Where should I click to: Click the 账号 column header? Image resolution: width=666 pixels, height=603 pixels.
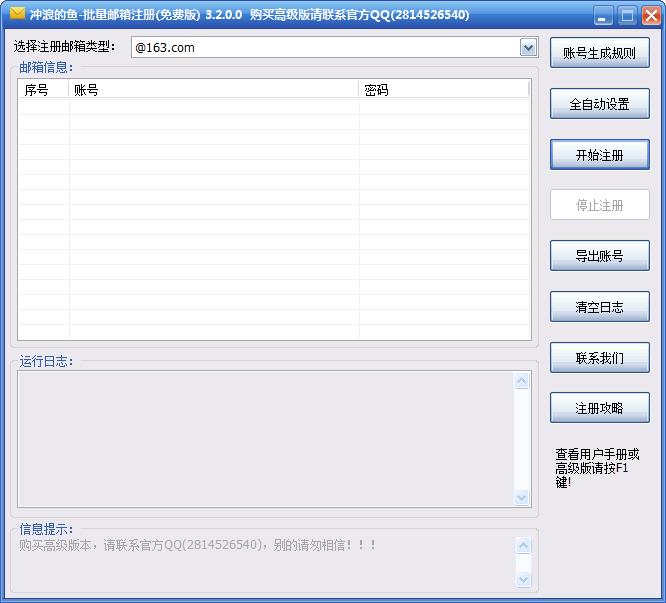click(x=213, y=90)
